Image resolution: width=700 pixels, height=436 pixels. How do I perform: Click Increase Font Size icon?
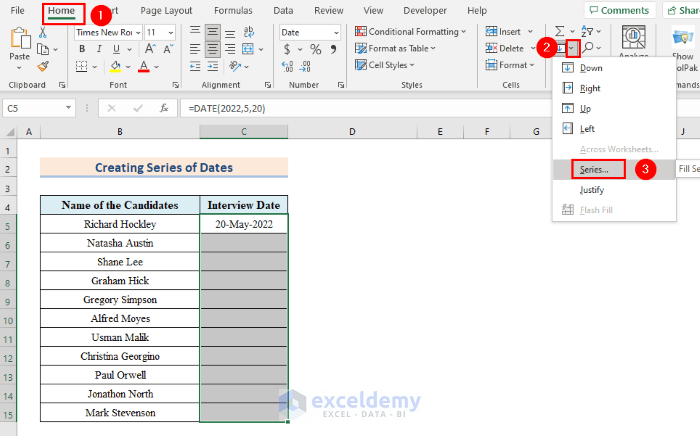pos(150,49)
